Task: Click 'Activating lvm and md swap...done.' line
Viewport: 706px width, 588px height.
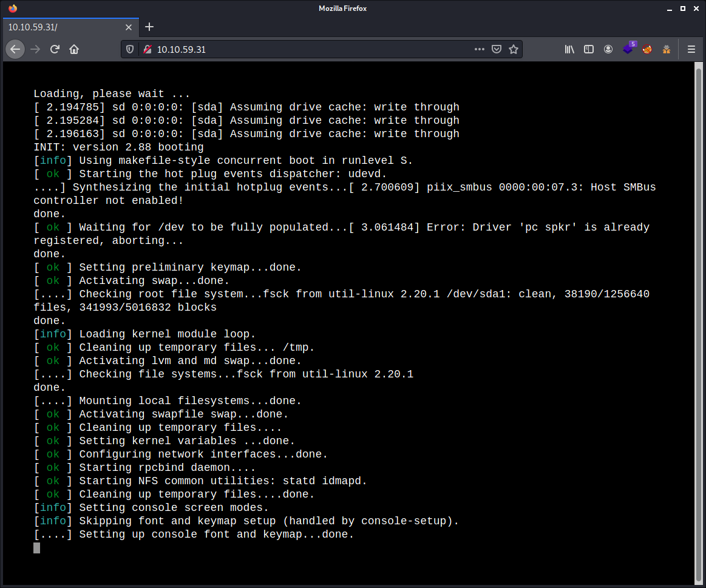Action: pos(168,361)
